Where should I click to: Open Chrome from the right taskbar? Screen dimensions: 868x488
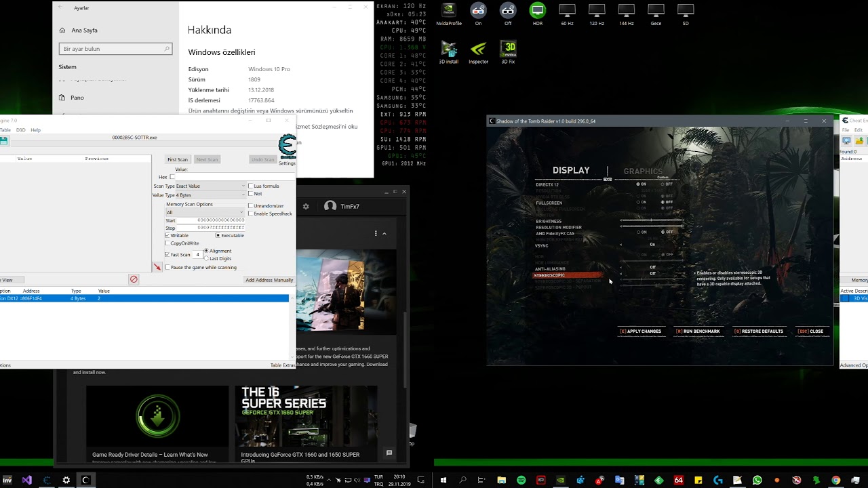click(x=835, y=480)
